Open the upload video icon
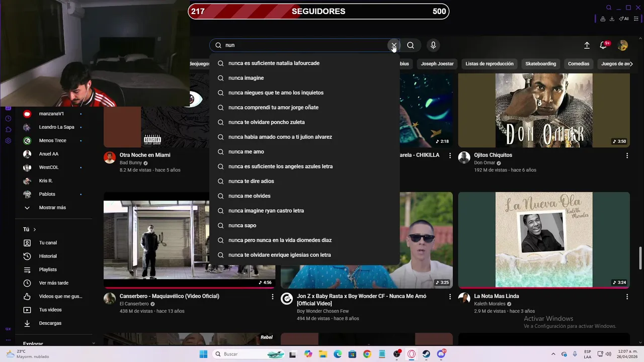Viewport: 644px width, 362px height. click(587, 45)
